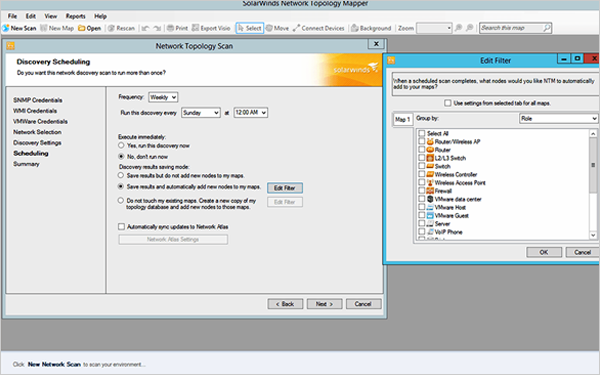This screenshot has height=375, width=600.
Task: Select 'Yes, run this discovery now' option
Action: [121, 145]
